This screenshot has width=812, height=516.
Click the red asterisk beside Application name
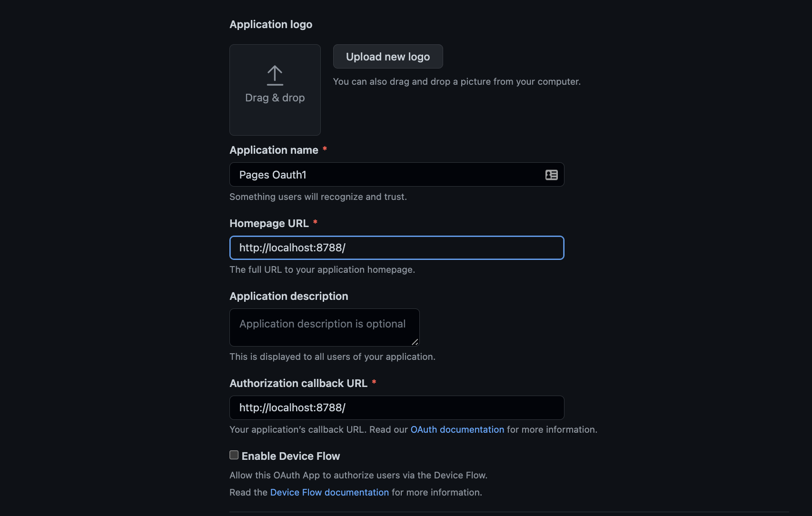(x=325, y=149)
